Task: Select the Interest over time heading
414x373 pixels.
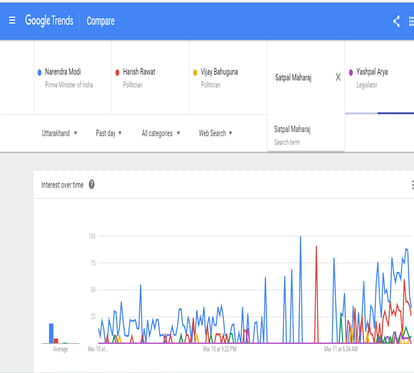Action: 62,185
